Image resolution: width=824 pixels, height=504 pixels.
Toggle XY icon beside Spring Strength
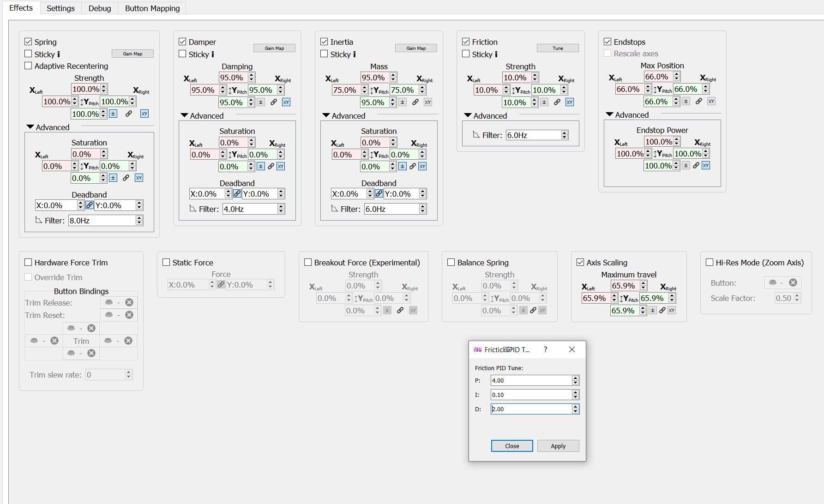[x=144, y=114]
